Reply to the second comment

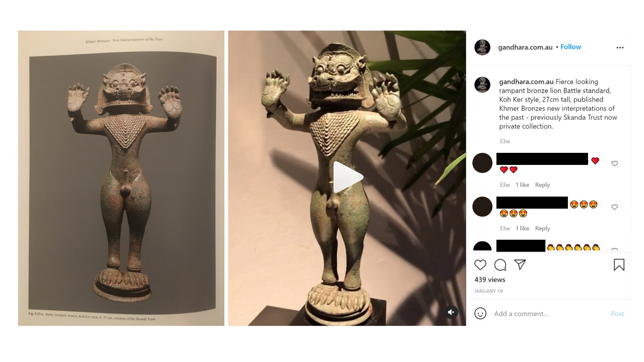click(542, 228)
